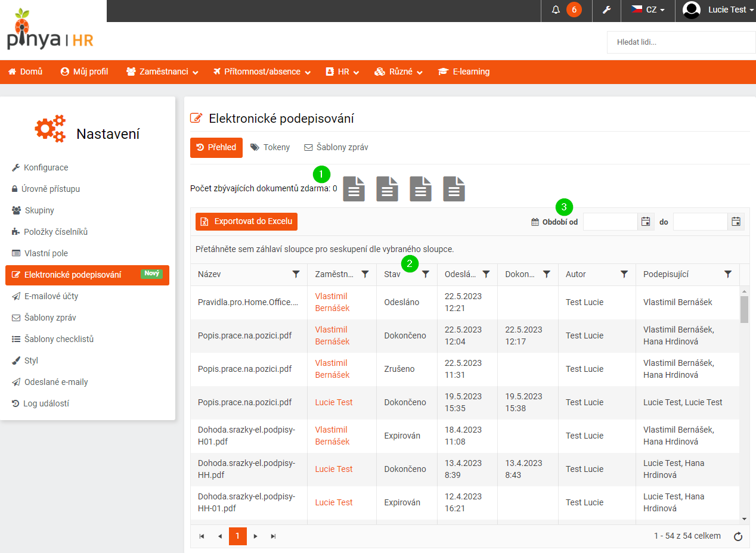The image size is (756, 553).
Task: Select page 1 in the pager
Action: [237, 536]
